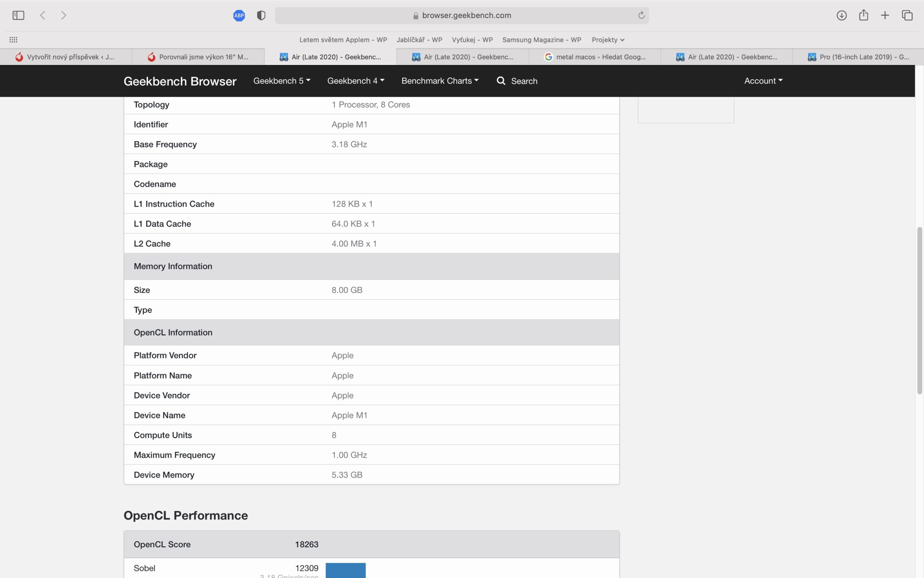
Task: Select the Sobel score 12309
Action: click(x=306, y=568)
